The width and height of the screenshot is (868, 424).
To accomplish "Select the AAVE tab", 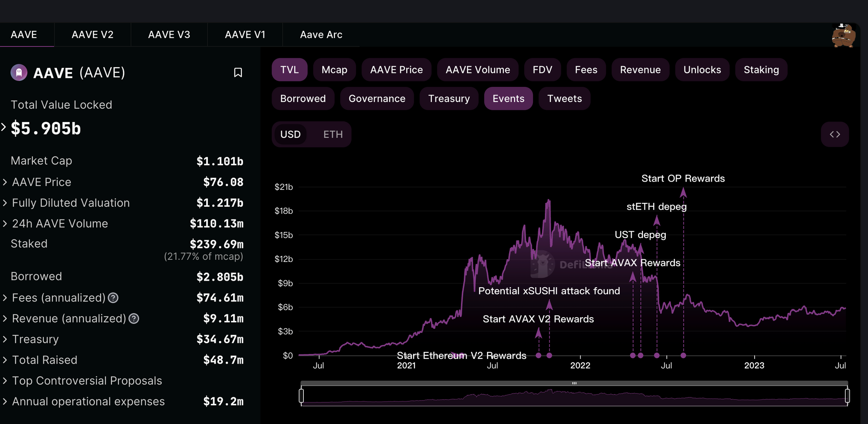I will [24, 35].
